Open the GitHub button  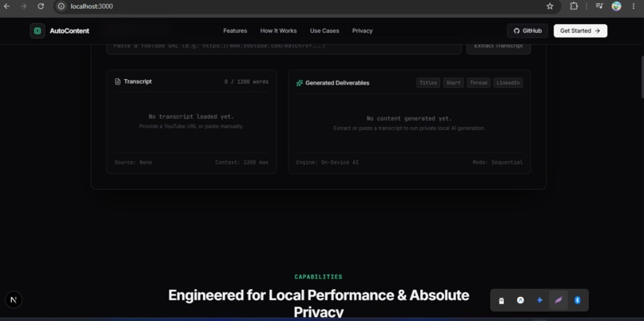coord(528,31)
